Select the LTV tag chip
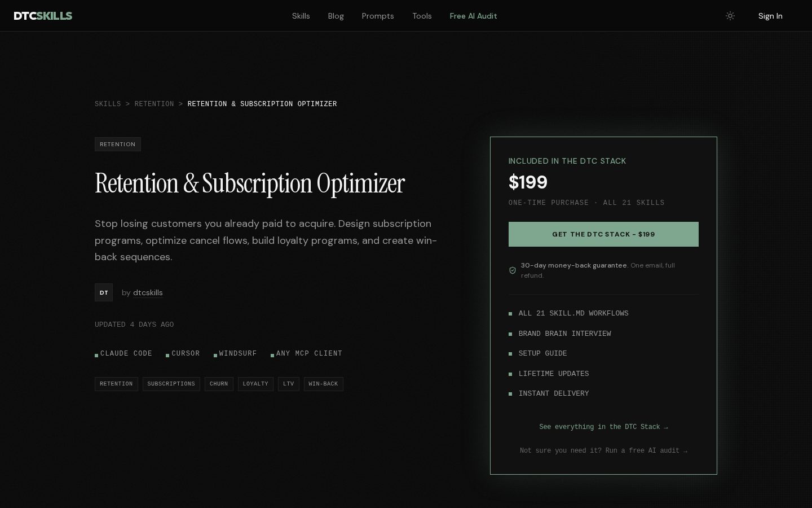Viewport: 812px width, 508px height. pyautogui.click(x=289, y=384)
